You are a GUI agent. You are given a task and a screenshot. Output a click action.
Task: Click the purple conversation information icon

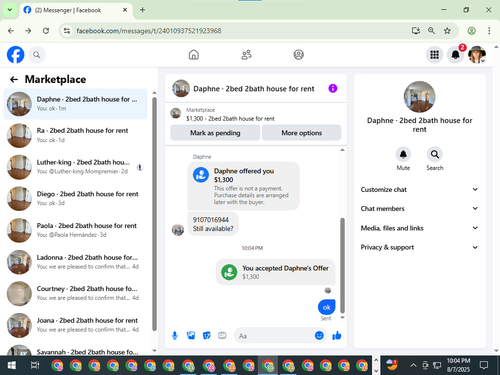point(333,88)
